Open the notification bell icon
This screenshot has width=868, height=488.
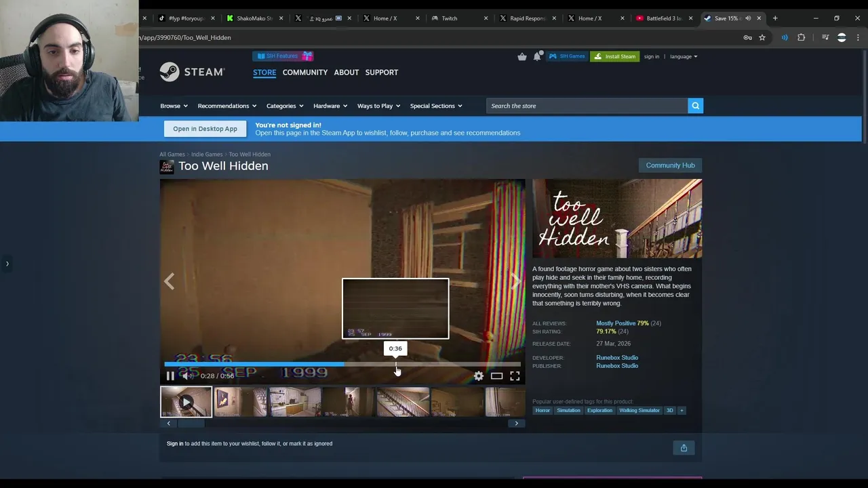[537, 56]
